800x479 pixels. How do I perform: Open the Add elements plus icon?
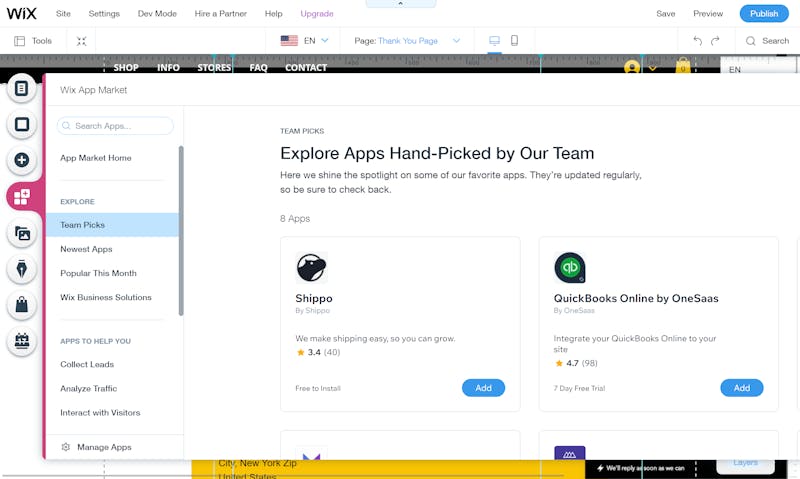pos(21,160)
